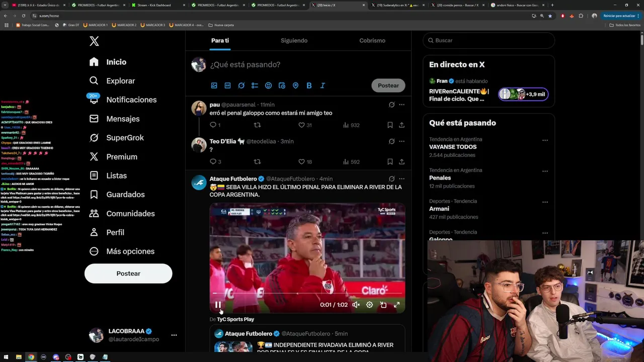Open VAYANSE TODOS trending topic
Image resolution: width=644 pixels, height=362 pixels.
(x=453, y=147)
